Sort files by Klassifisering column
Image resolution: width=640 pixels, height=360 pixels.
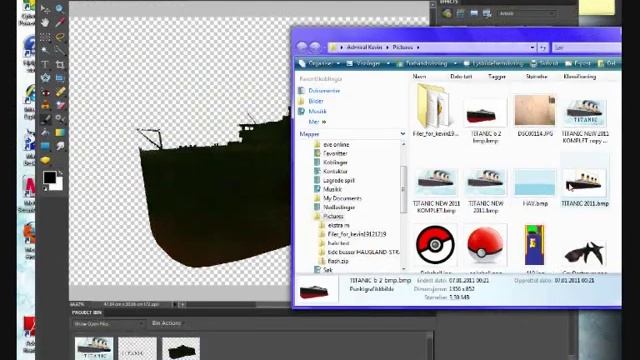click(579, 76)
